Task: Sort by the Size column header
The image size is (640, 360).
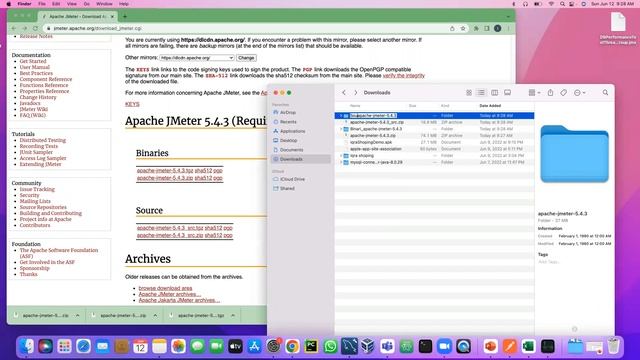Action: [412, 106]
